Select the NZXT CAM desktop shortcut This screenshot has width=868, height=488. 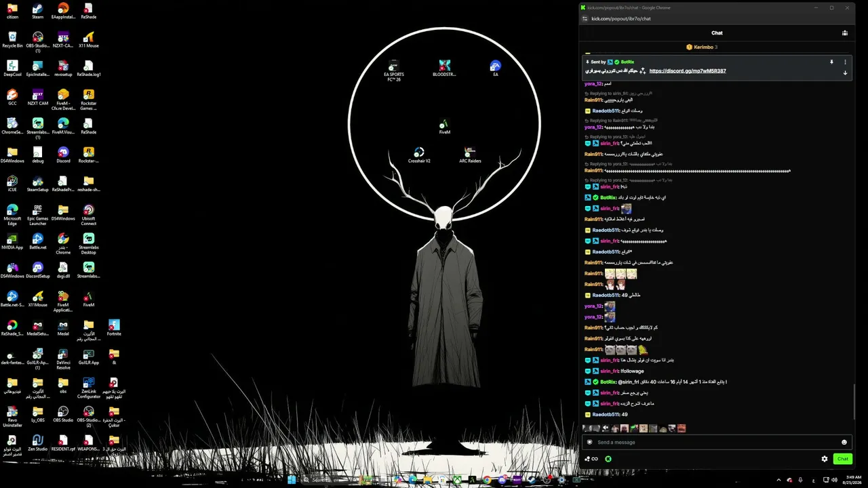pos(37,97)
